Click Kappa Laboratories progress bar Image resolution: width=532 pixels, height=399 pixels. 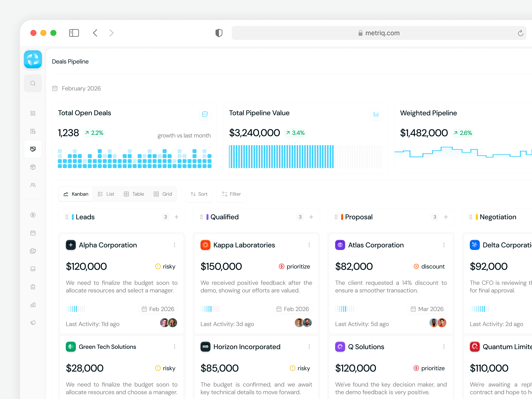[x=210, y=309]
